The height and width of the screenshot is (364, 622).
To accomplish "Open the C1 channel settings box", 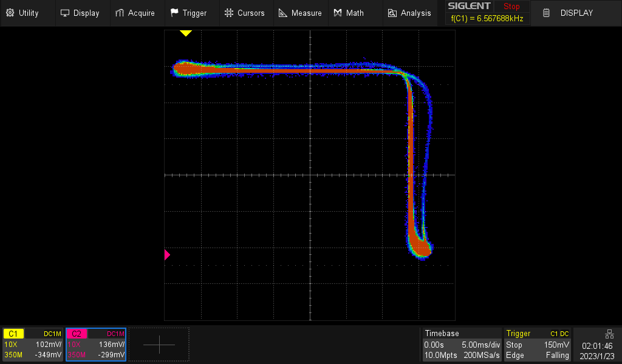I will tap(33, 344).
